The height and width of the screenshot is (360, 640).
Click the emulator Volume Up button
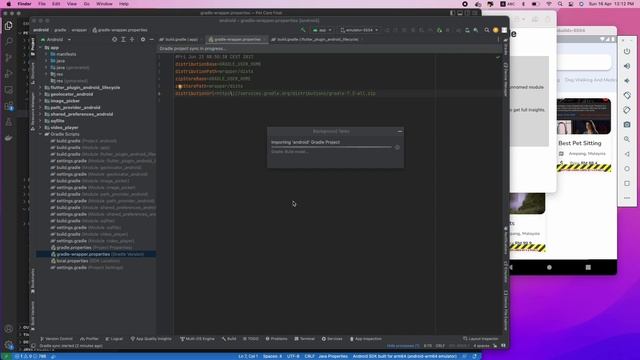(627, 66)
